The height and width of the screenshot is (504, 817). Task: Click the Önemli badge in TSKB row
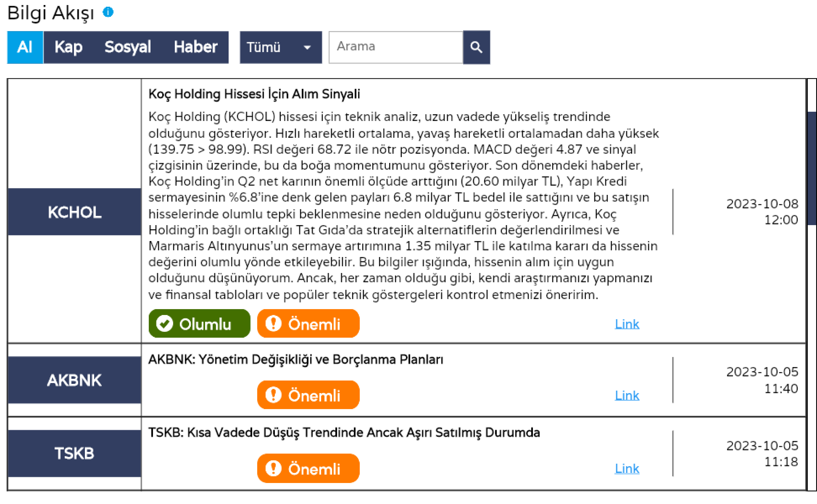pos(308,468)
